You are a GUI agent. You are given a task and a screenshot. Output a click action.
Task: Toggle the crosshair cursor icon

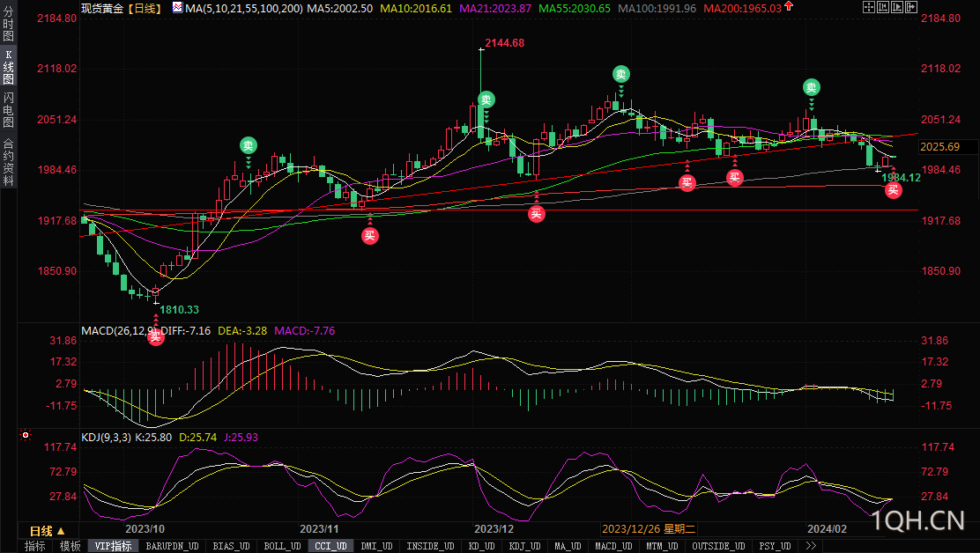(869, 8)
